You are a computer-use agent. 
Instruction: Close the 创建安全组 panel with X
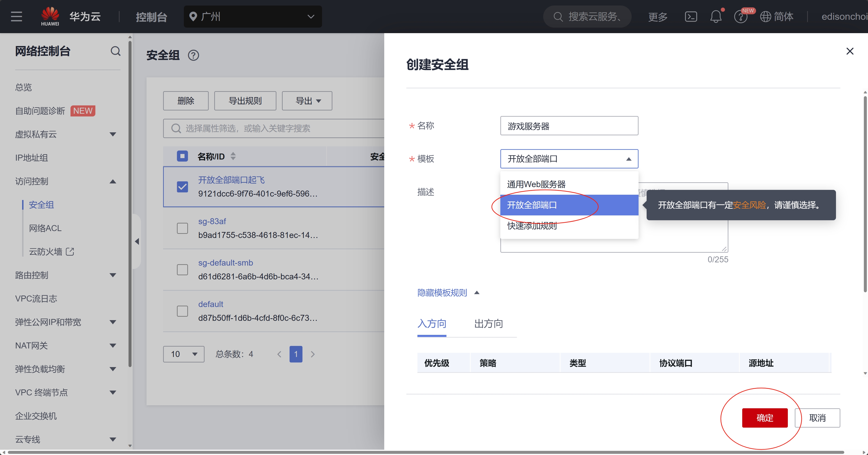[x=850, y=51]
